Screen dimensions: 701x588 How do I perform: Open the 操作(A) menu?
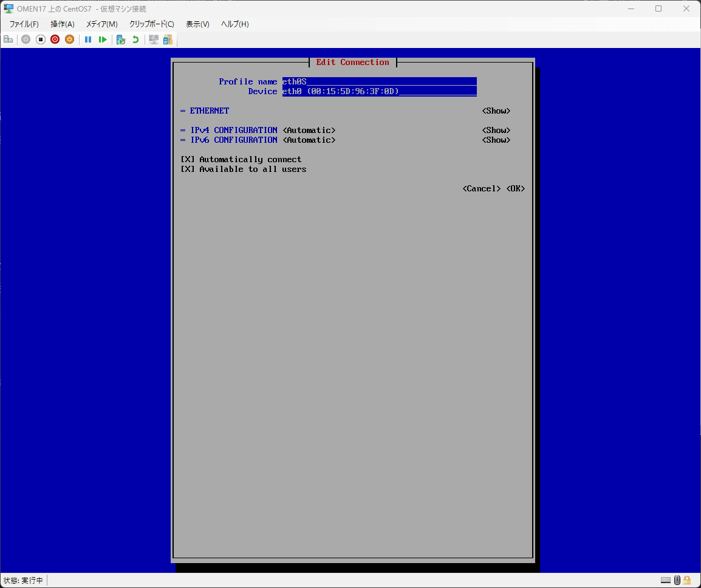coord(63,24)
